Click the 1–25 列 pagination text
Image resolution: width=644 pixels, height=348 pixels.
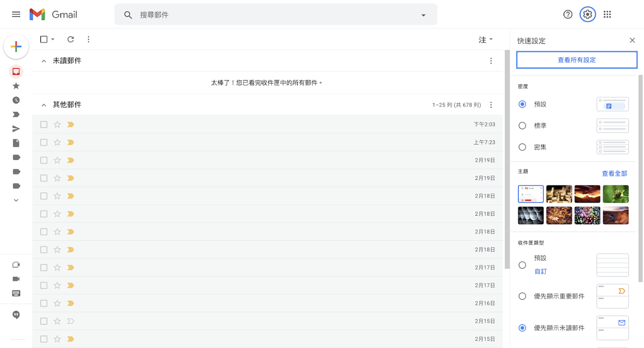[x=457, y=105]
